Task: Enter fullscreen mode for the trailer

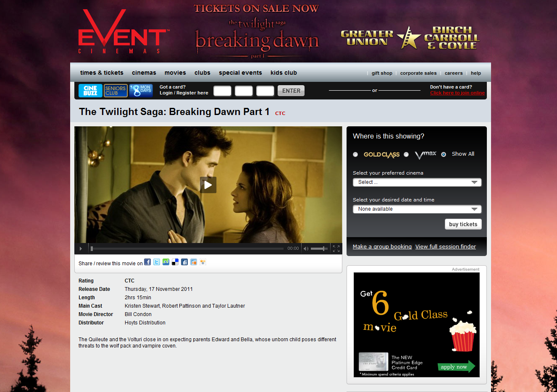Action: [336, 248]
